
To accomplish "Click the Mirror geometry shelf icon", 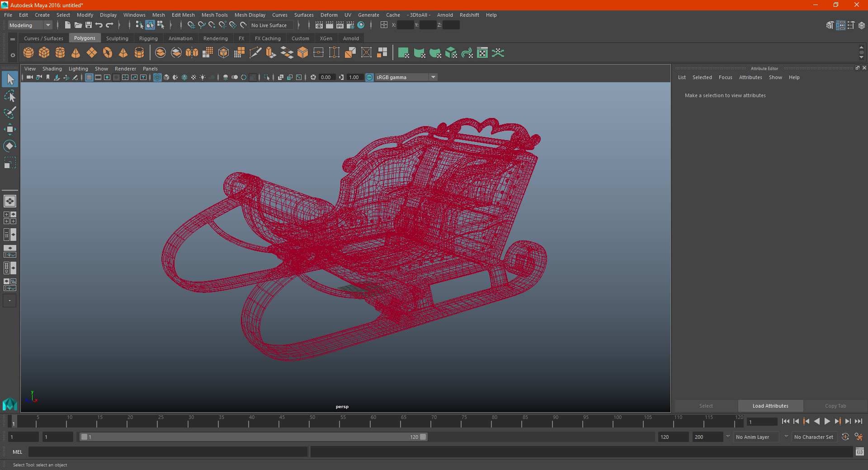I will pos(192,53).
